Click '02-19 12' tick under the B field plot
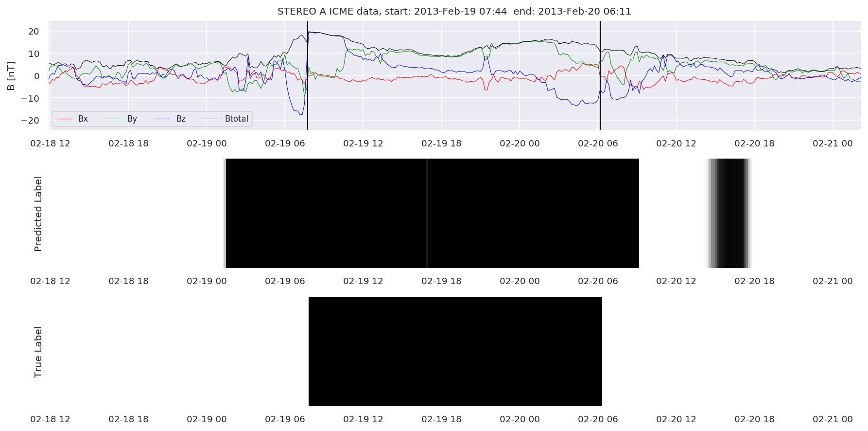Image resolution: width=868 pixels, height=431 pixels. pyautogui.click(x=364, y=144)
